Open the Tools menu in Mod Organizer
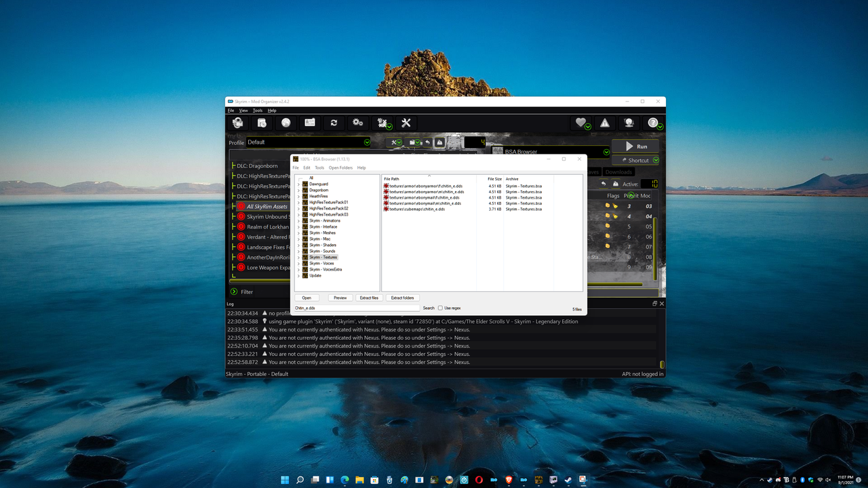Image resolution: width=868 pixels, height=488 pixels. 258,110
